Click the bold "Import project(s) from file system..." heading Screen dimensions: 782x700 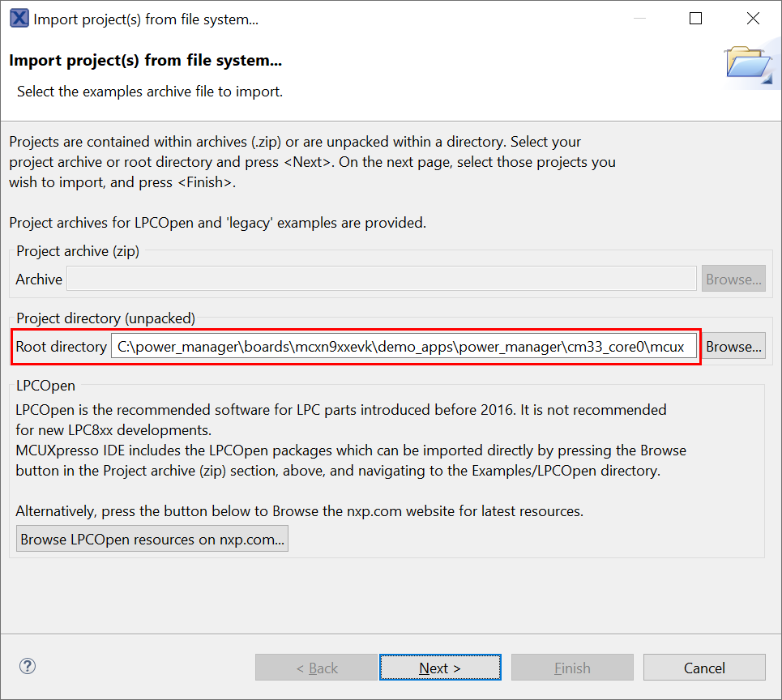click(x=146, y=61)
